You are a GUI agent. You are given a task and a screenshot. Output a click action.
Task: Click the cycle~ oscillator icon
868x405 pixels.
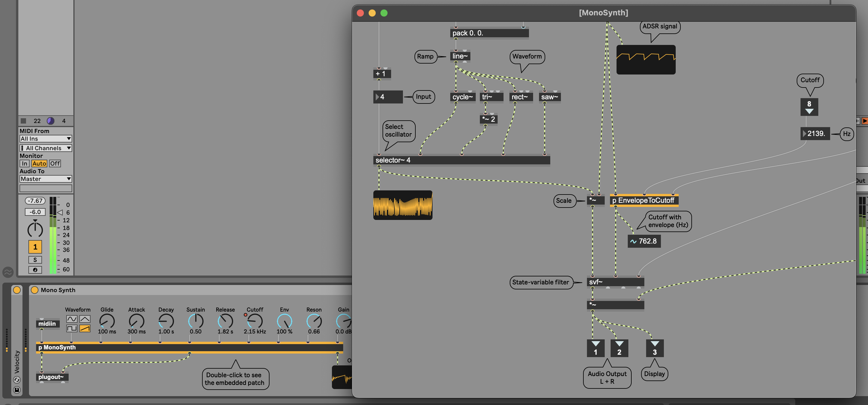point(462,97)
